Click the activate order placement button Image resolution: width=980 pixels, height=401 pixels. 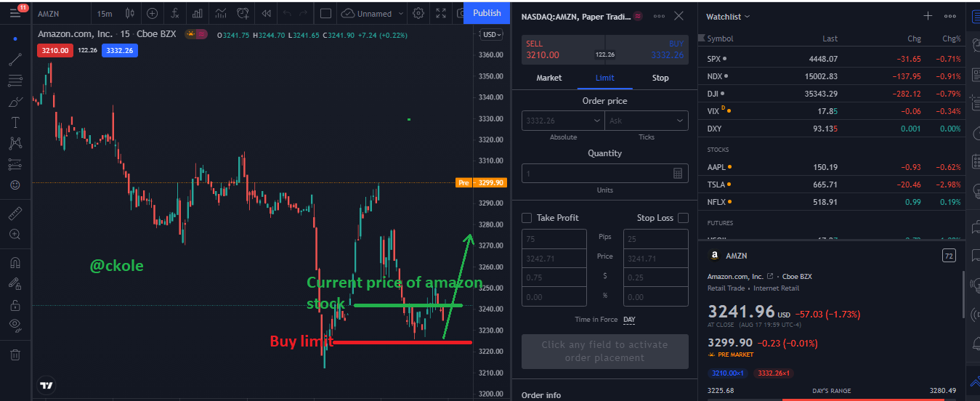tap(604, 352)
